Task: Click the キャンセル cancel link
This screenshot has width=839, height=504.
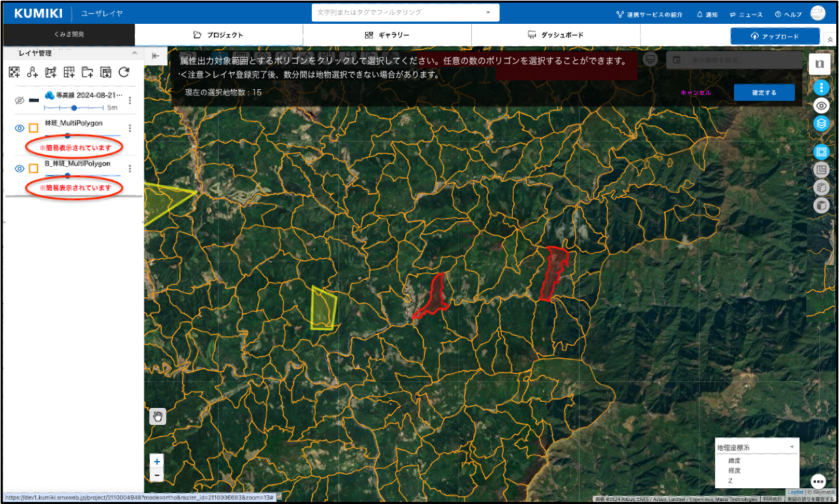Action: coord(695,93)
